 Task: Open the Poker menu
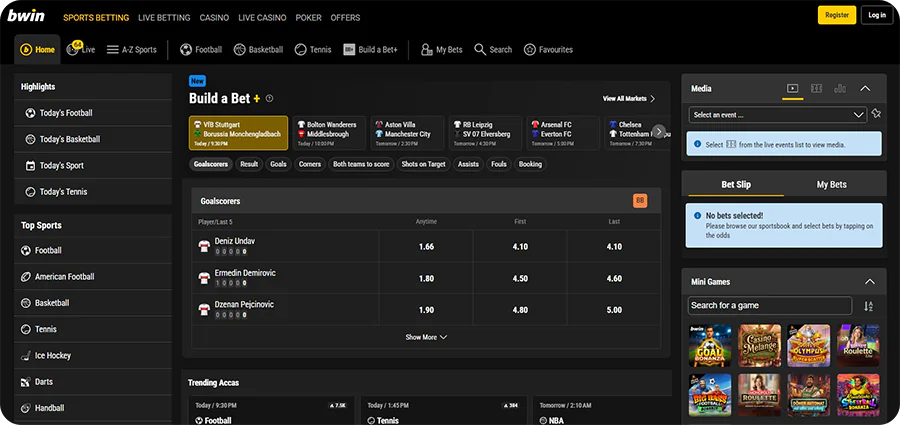[x=308, y=18]
